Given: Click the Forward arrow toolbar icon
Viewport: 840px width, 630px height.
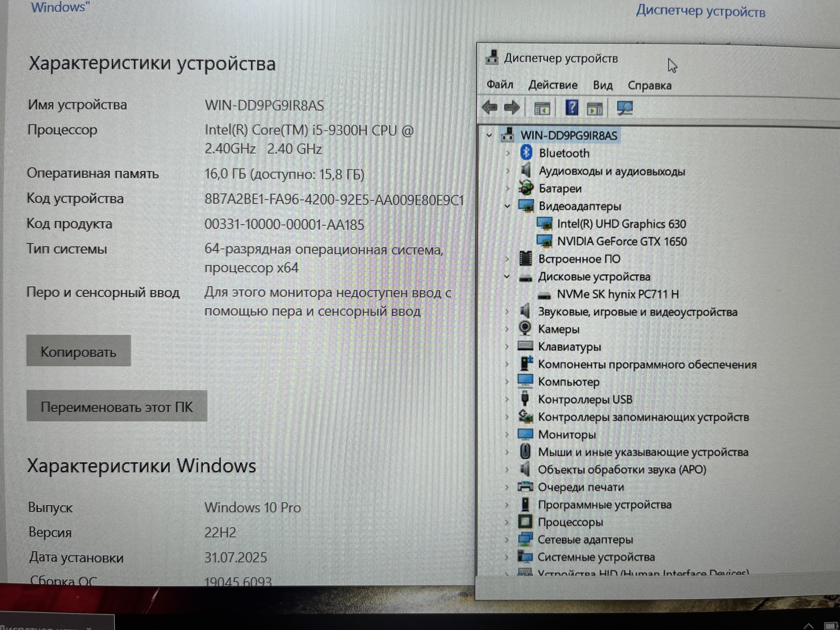Looking at the screenshot, I should (x=511, y=108).
